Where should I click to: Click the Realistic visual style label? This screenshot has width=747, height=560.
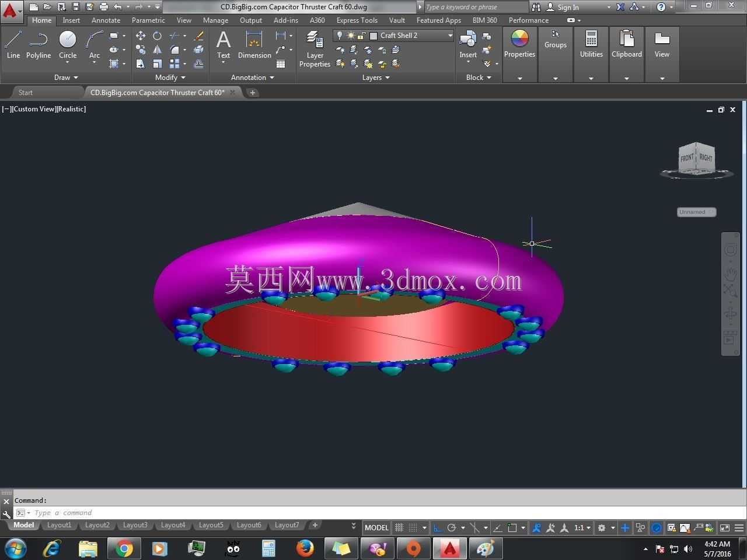click(71, 109)
